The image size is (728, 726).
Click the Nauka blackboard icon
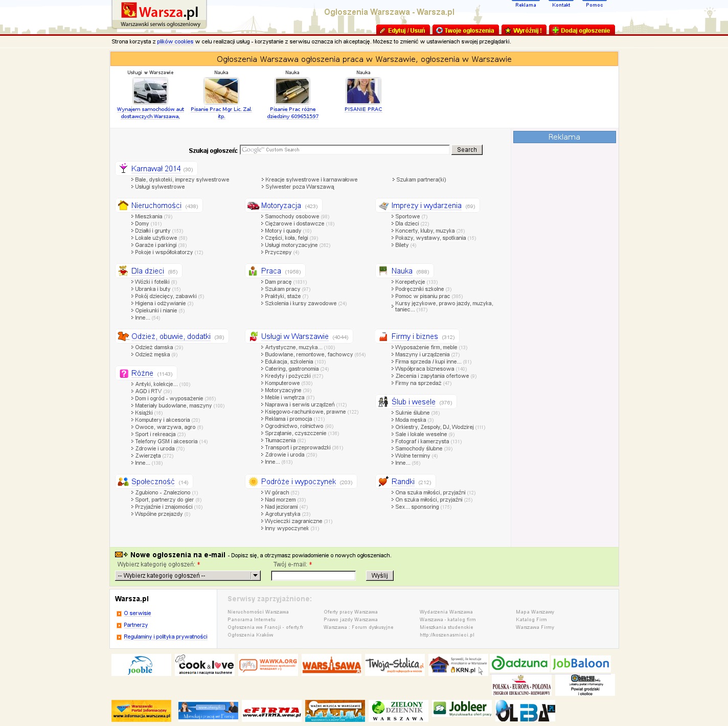click(x=383, y=270)
